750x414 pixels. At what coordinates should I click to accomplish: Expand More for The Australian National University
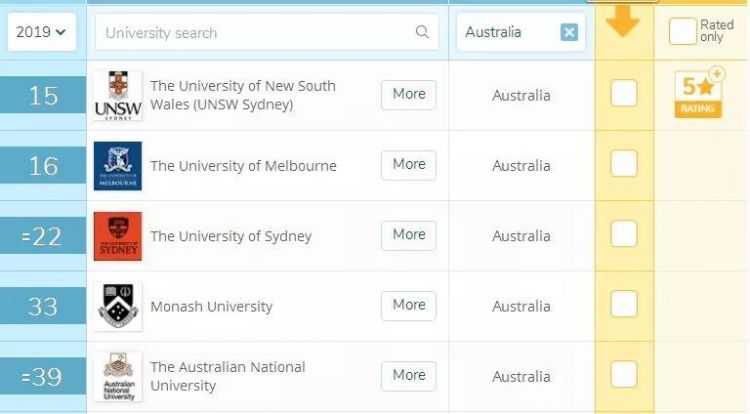(408, 375)
